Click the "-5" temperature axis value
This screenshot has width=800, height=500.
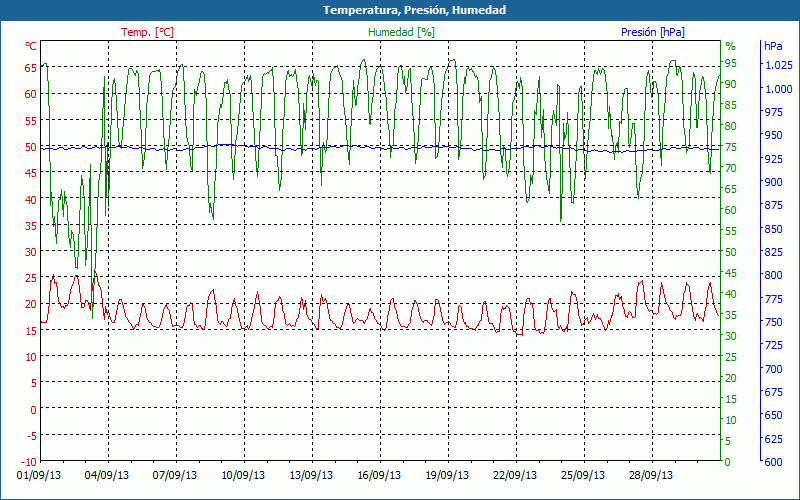[31, 436]
